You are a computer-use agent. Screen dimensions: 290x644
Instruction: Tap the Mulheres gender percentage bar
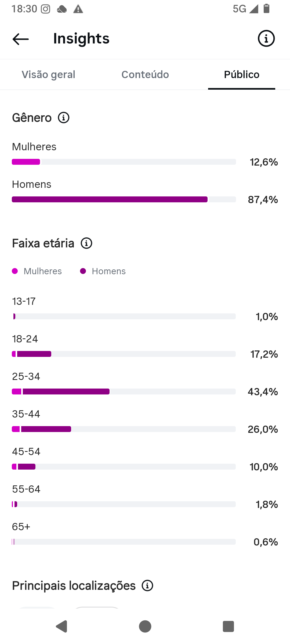[x=124, y=162]
